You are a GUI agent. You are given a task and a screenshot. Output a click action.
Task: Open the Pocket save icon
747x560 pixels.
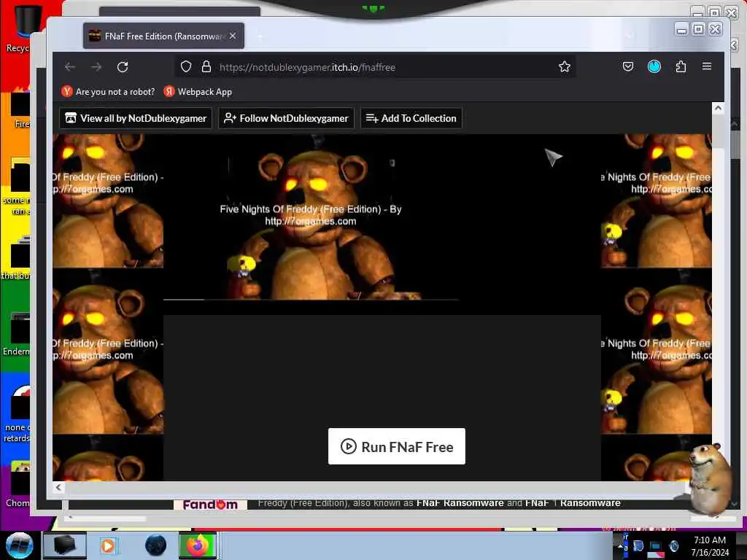coord(628,66)
